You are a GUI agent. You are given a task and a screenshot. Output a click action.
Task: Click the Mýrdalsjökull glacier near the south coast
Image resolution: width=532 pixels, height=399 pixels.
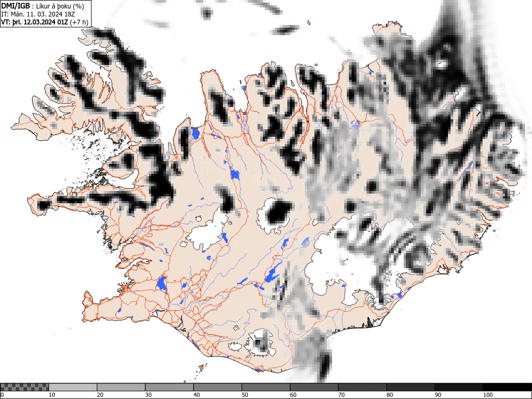click(260, 342)
